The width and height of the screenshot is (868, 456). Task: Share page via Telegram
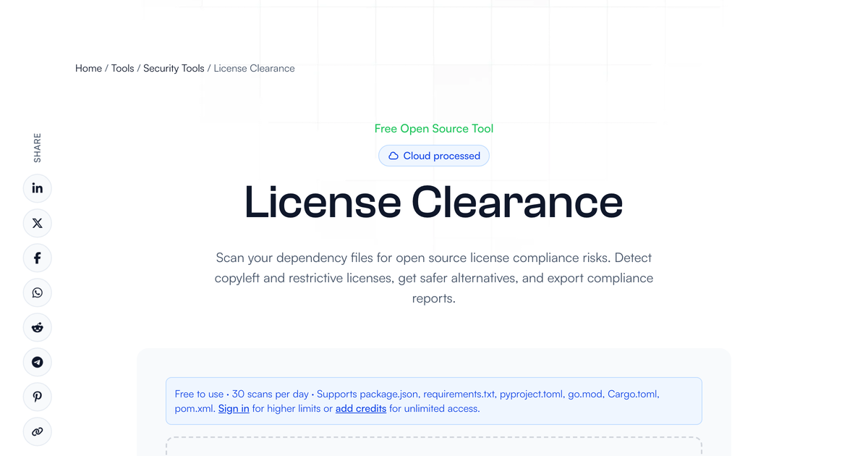tap(38, 362)
